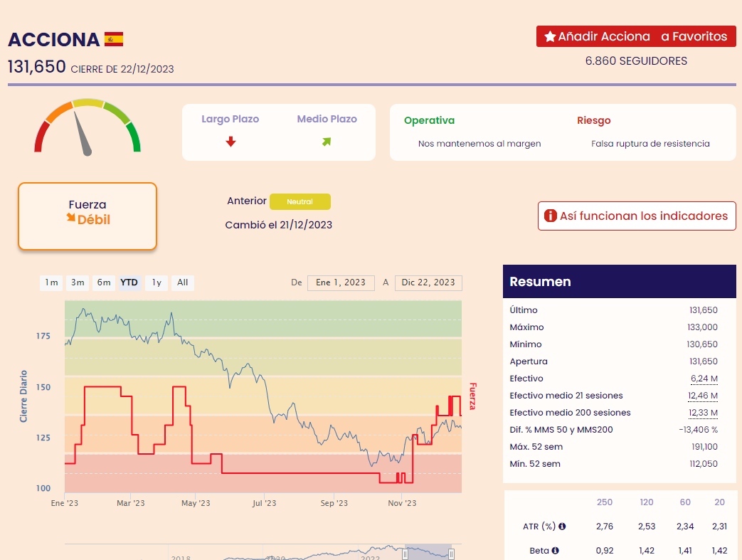Image resolution: width=742 pixels, height=560 pixels.
Task: Click the left handle of chart navigator
Action: 405,554
